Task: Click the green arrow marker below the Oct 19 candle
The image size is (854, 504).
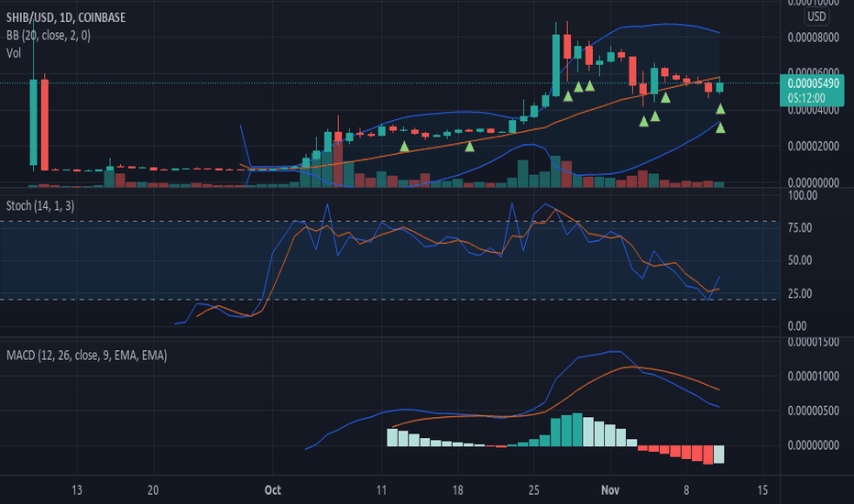Action: [469, 146]
